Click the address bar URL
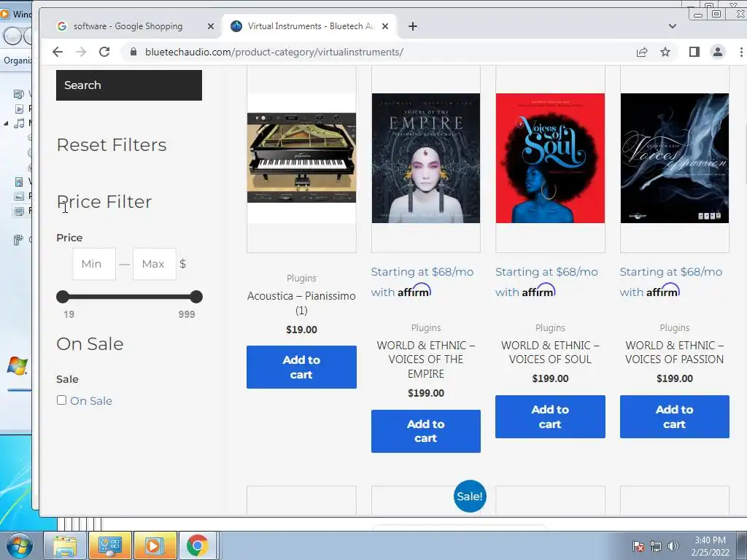Viewport: 747px width, 560px height. [x=274, y=52]
